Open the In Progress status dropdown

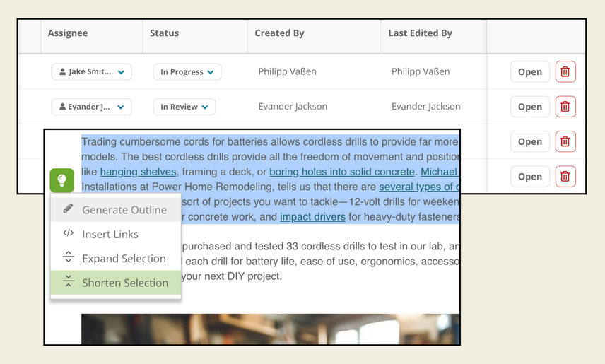(x=187, y=72)
